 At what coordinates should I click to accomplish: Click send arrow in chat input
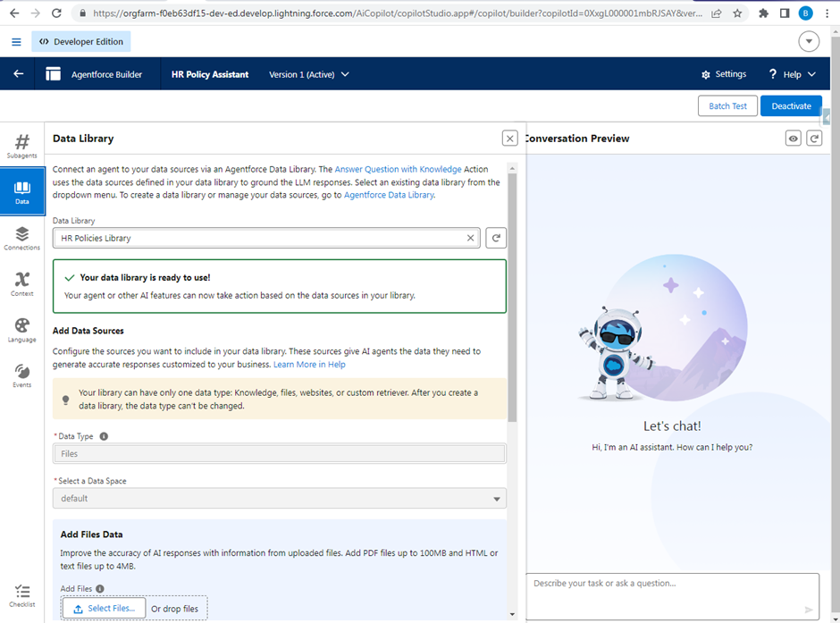[x=809, y=610]
